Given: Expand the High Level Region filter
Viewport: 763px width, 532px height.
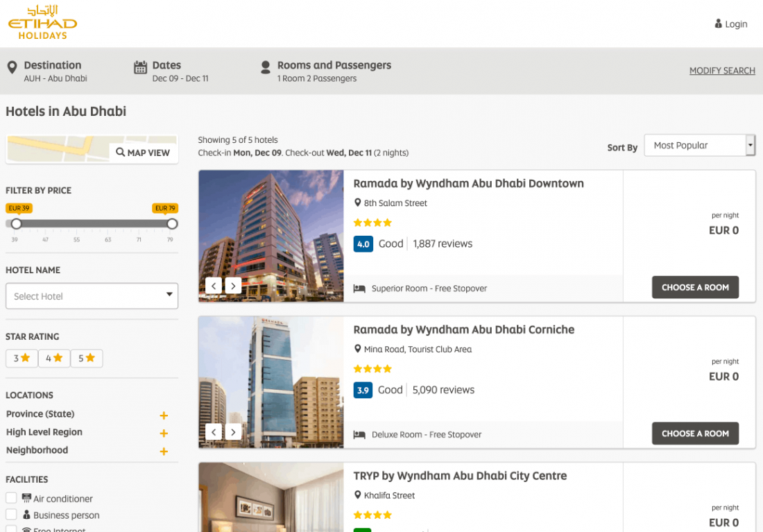Looking at the screenshot, I should [164, 434].
